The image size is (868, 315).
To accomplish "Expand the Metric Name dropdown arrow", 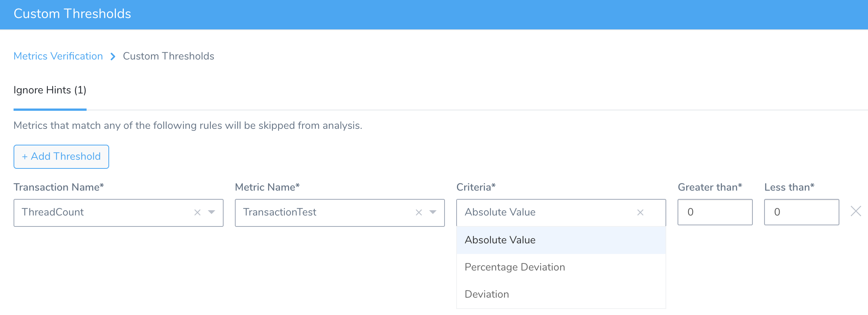I will 433,212.
